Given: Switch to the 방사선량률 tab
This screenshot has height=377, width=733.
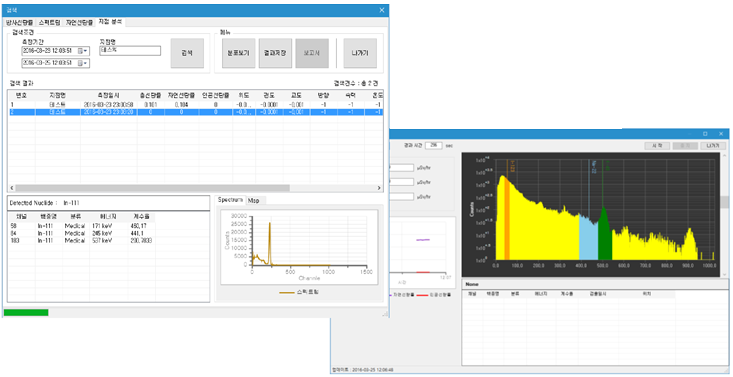Looking at the screenshot, I should pos(20,22).
